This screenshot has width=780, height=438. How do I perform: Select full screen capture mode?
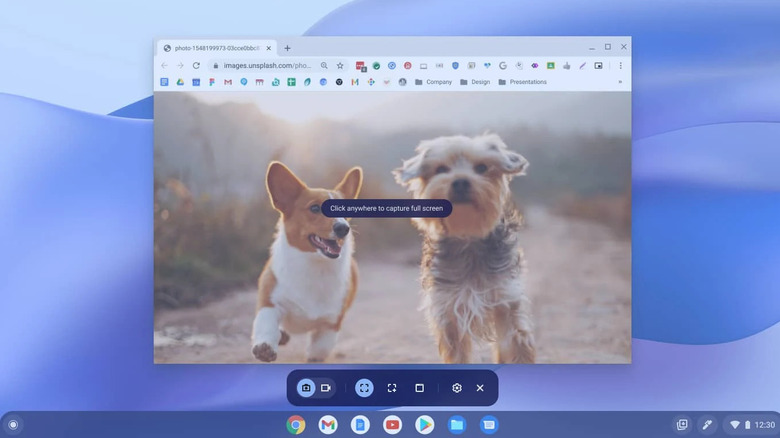(364, 388)
